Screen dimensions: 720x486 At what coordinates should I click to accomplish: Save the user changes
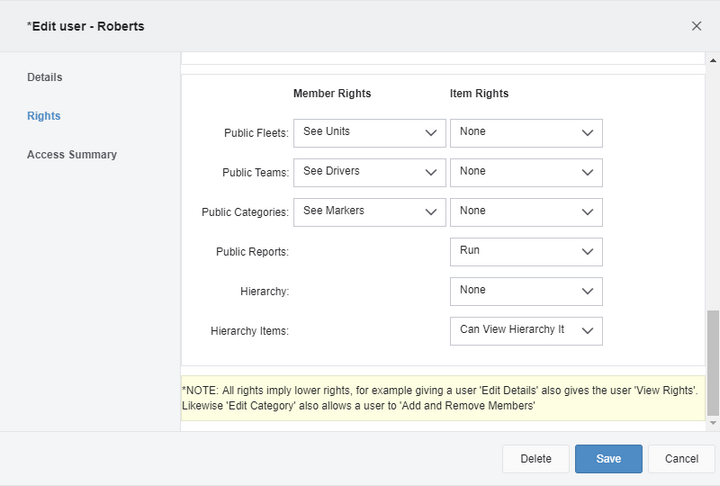point(608,458)
